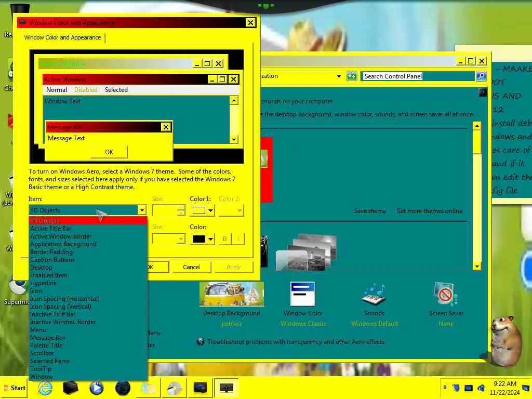532x399 pixels.
Task: Click Disabled menu in preview window
Action: (x=86, y=89)
